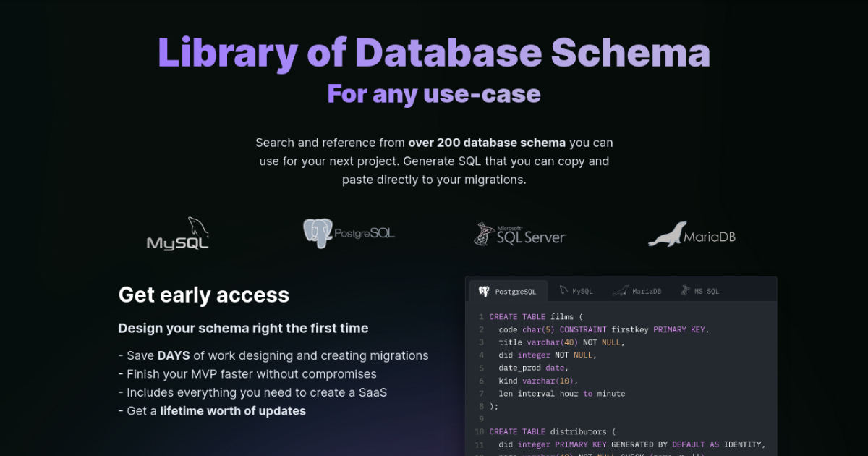Click the 'lifetime worth of updates' bullet text

coord(233,410)
